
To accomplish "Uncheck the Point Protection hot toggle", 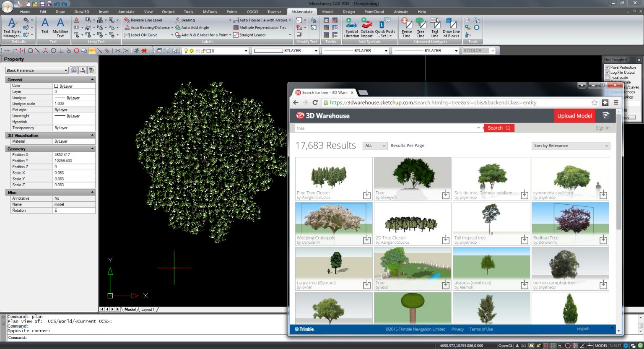I will pos(607,67).
